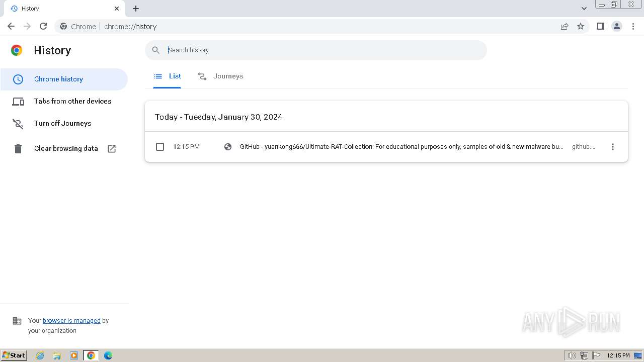Click the trash icon for clearing data

click(18, 149)
